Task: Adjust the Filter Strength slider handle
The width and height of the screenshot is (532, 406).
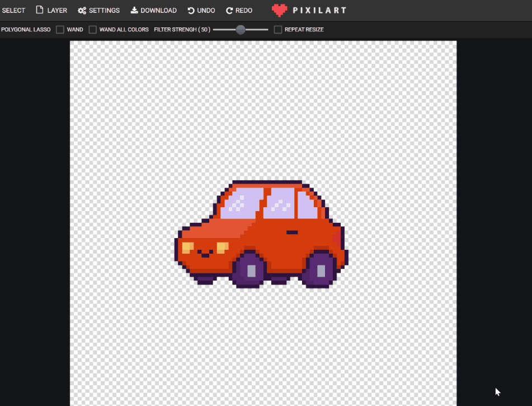Action: click(241, 30)
